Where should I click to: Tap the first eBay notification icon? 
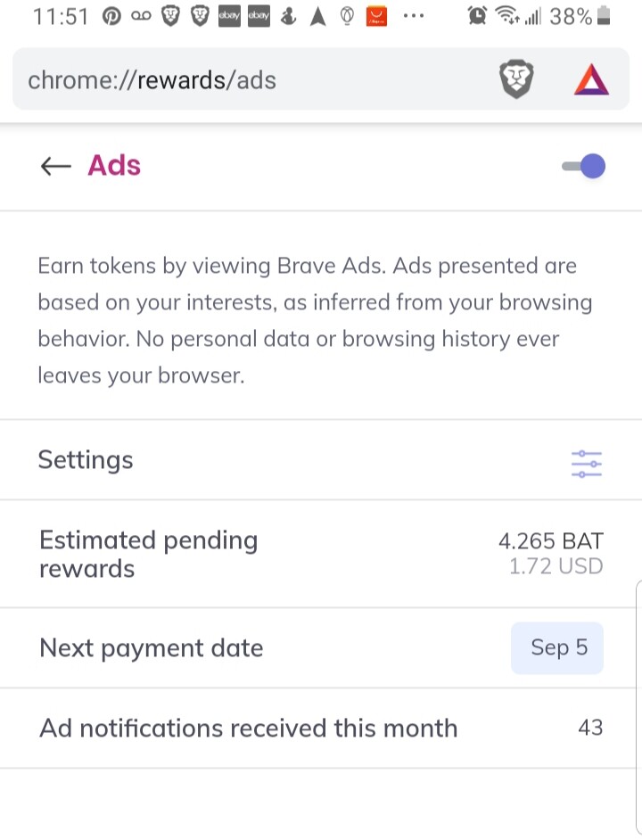[229, 16]
